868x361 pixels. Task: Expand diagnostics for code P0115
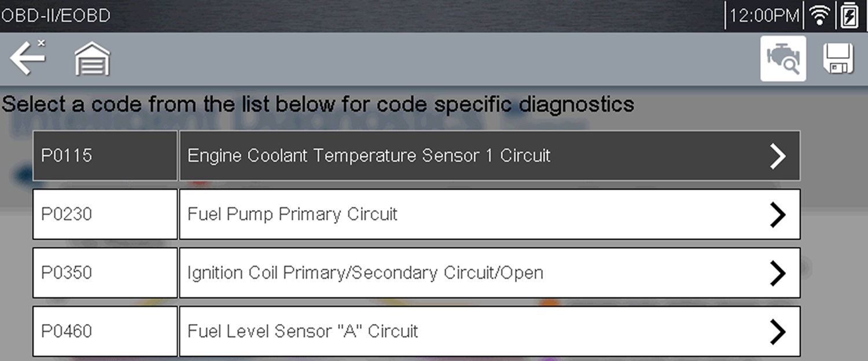[778, 156]
